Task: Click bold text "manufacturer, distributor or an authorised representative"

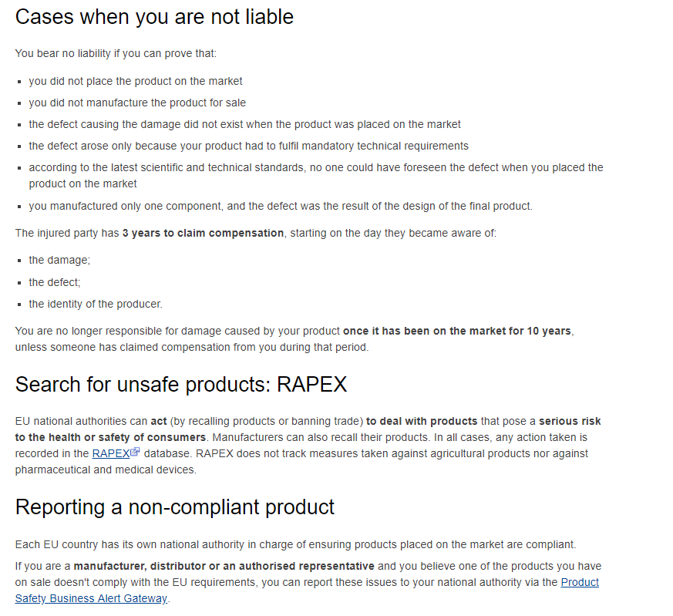Action: coord(224,566)
